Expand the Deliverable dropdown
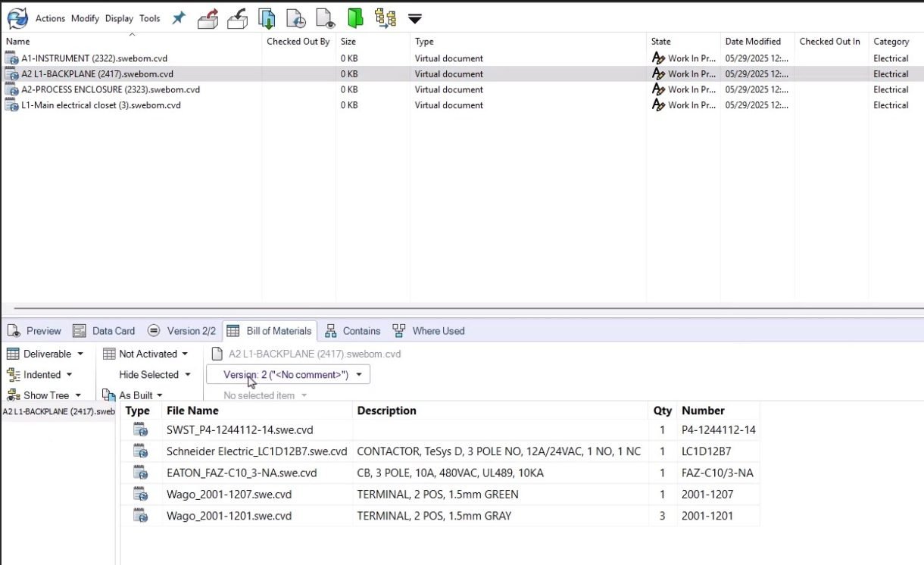 [x=45, y=353]
